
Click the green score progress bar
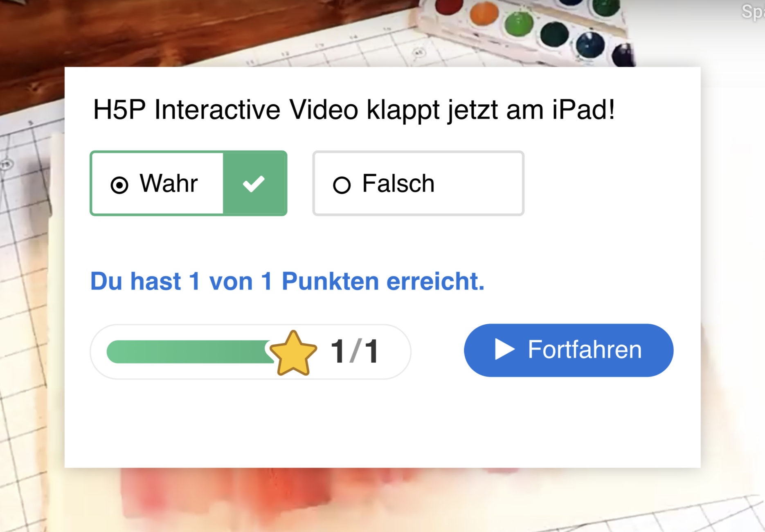click(189, 352)
